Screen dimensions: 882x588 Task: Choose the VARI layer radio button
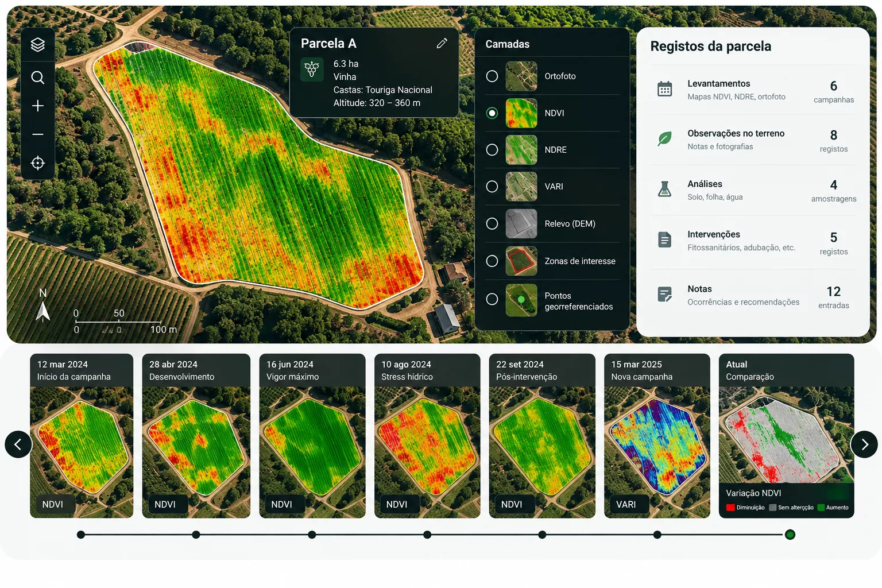(492, 187)
